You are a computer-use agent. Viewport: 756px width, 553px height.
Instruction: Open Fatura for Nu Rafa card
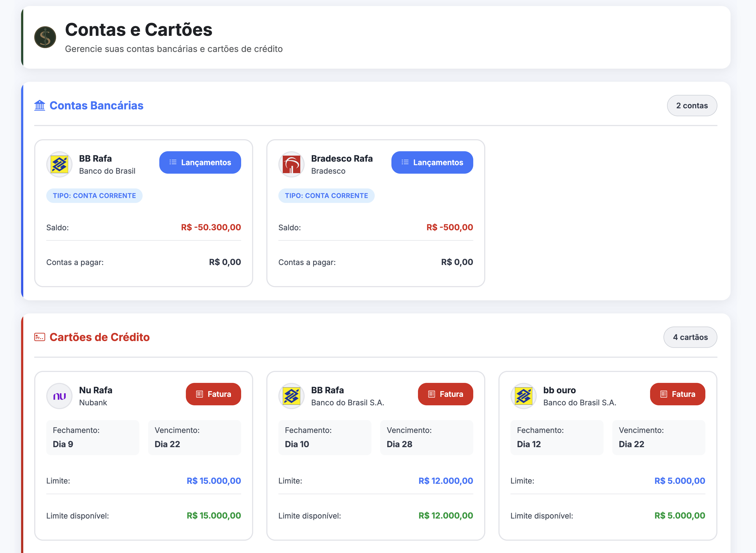(213, 394)
